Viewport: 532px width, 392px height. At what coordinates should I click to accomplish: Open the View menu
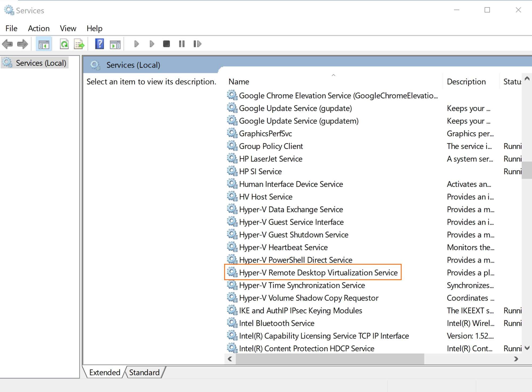coord(68,28)
